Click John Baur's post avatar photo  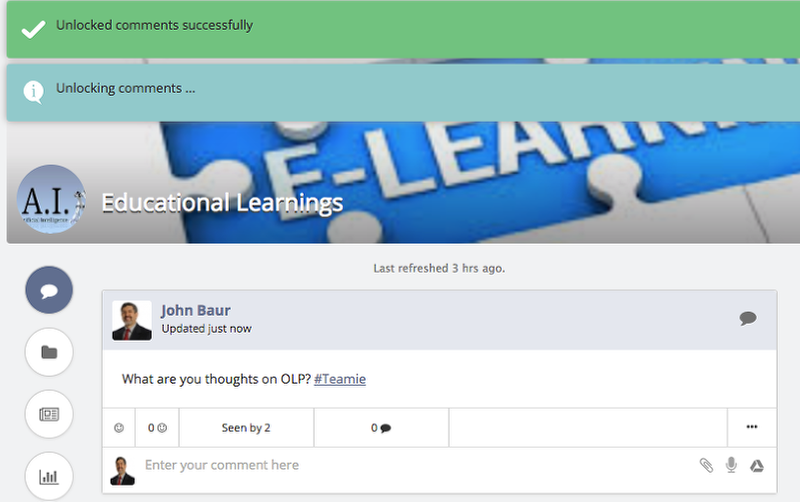(x=132, y=320)
